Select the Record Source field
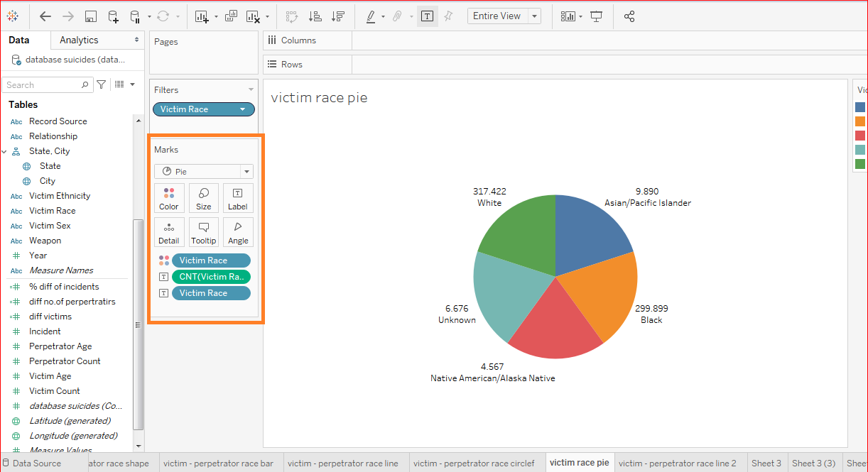Screen dimensions: 868x472 click(58, 121)
